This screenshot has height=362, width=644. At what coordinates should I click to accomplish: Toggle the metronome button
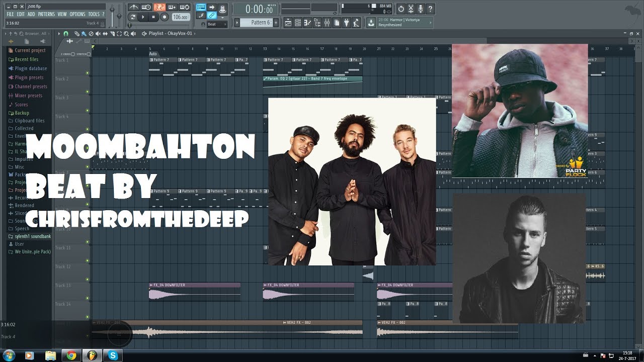pyautogui.click(x=133, y=7)
